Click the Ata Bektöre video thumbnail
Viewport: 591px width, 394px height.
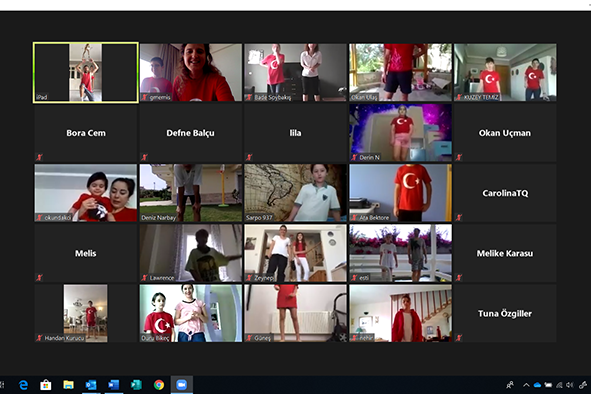pyautogui.click(x=400, y=193)
